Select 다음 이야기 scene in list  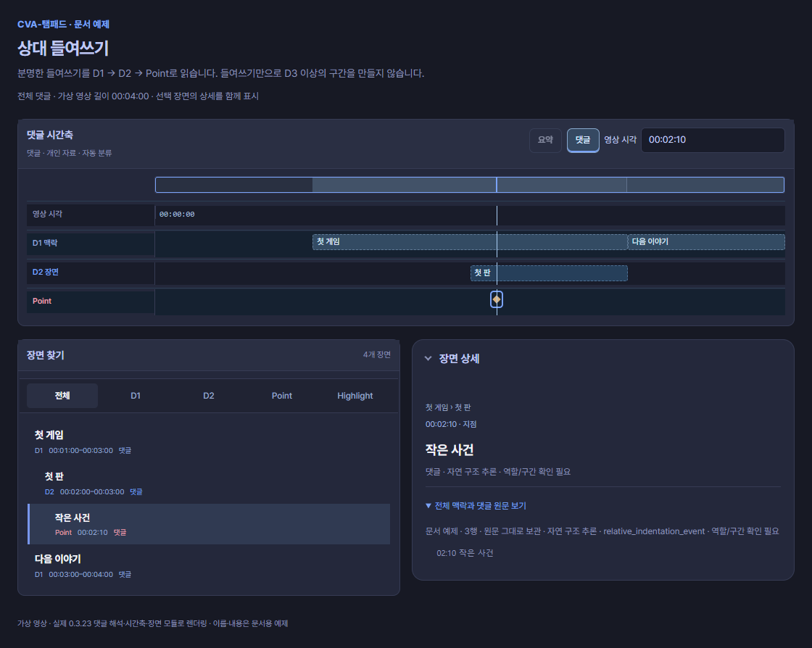coord(209,565)
